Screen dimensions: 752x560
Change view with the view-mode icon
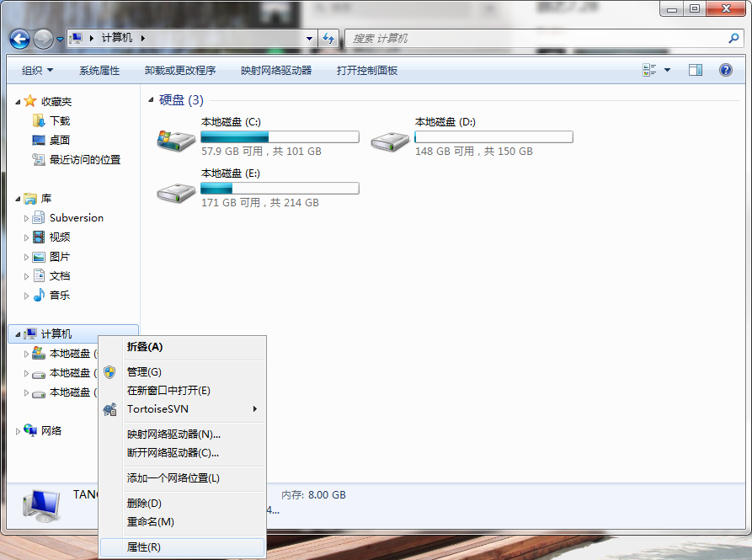[649, 70]
